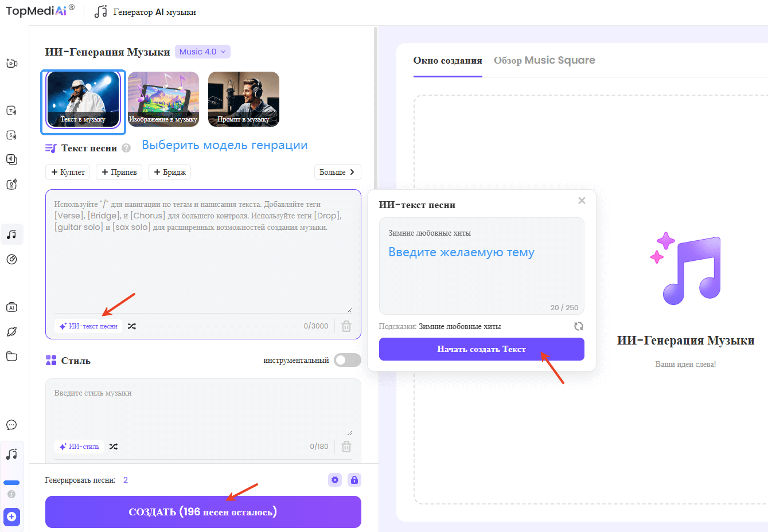
Task: Switch to the Обзор Music Square tab
Action: click(x=544, y=60)
